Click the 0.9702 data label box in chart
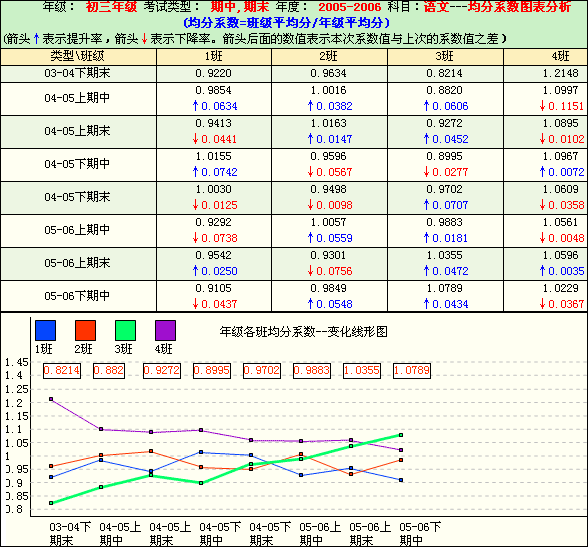 262,371
